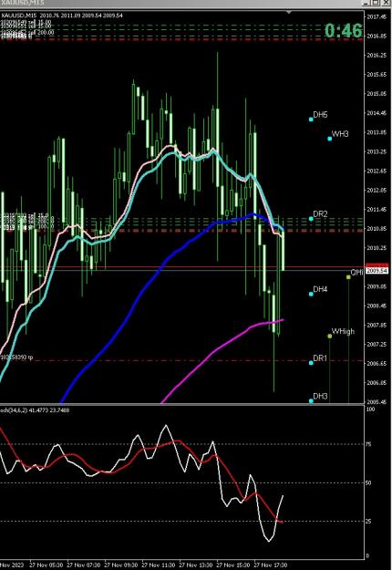This screenshot has width=392, height=570.
Task: Click the '27 Nov 09:30' time axis label
Action: (x=120, y=565)
